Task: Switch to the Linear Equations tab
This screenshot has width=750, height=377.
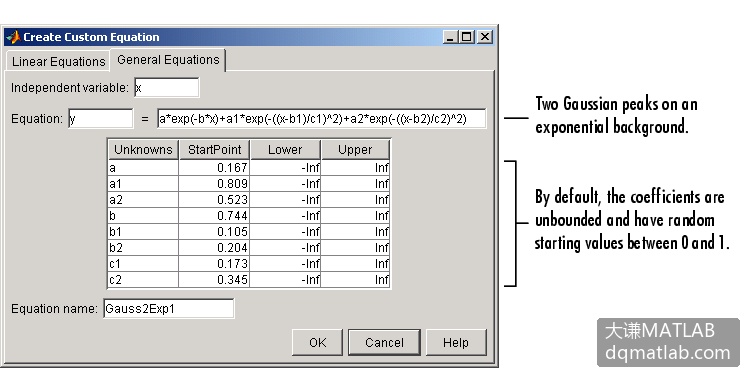Action: (58, 61)
